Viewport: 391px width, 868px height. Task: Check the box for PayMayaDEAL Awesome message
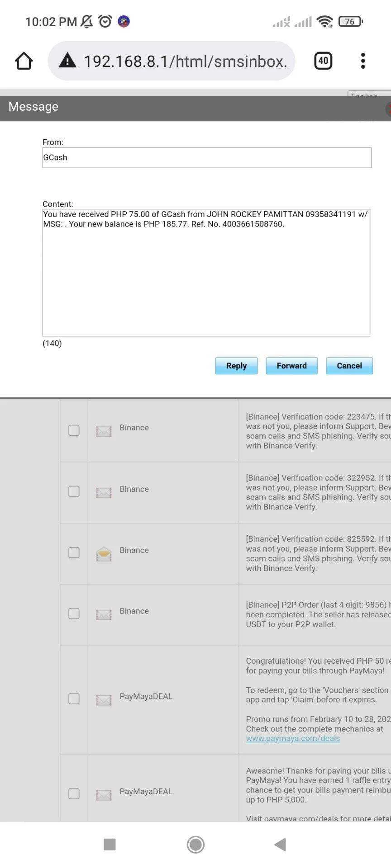click(74, 794)
